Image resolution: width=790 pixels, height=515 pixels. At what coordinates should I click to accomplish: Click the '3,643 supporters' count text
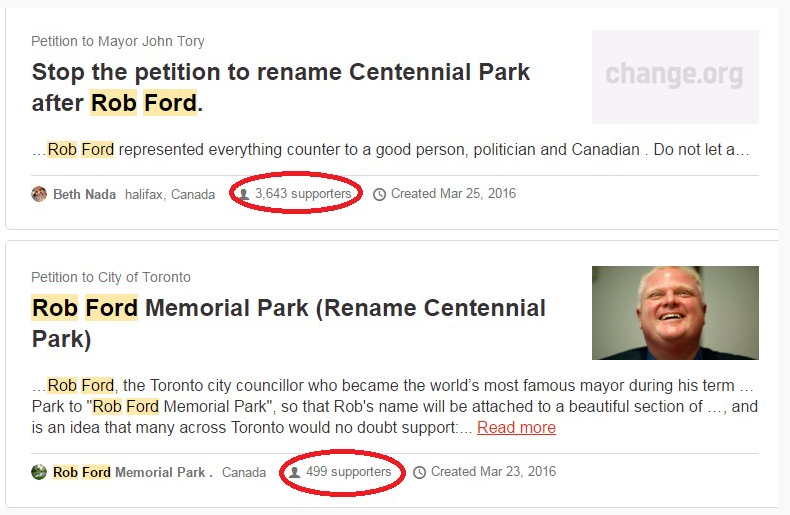tap(303, 193)
